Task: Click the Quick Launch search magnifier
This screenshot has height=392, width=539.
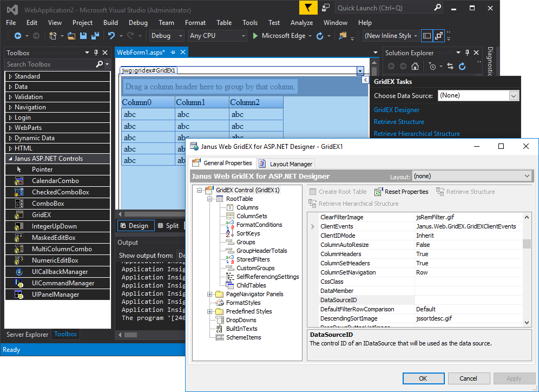Action: coord(437,8)
